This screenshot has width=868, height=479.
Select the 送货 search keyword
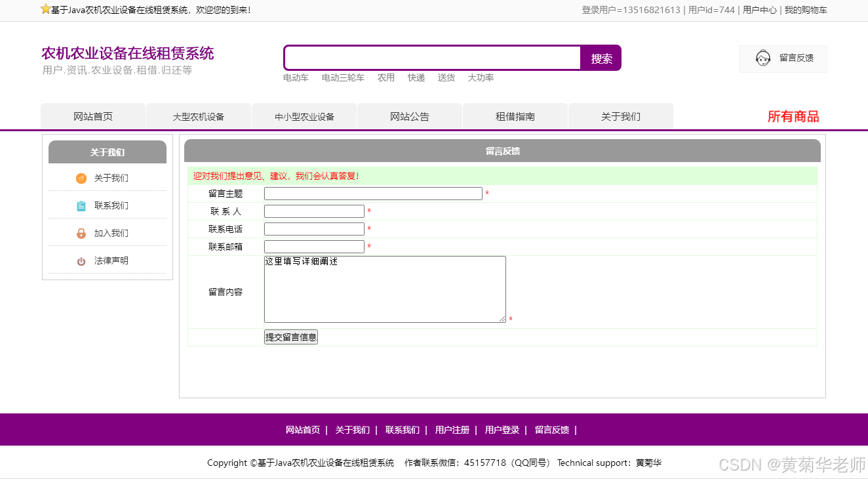tap(446, 77)
